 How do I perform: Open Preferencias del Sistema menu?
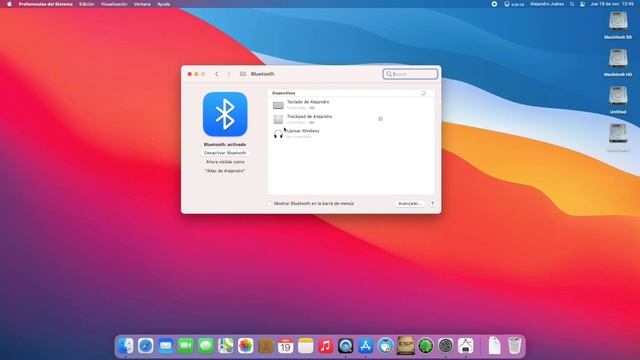[46, 4]
